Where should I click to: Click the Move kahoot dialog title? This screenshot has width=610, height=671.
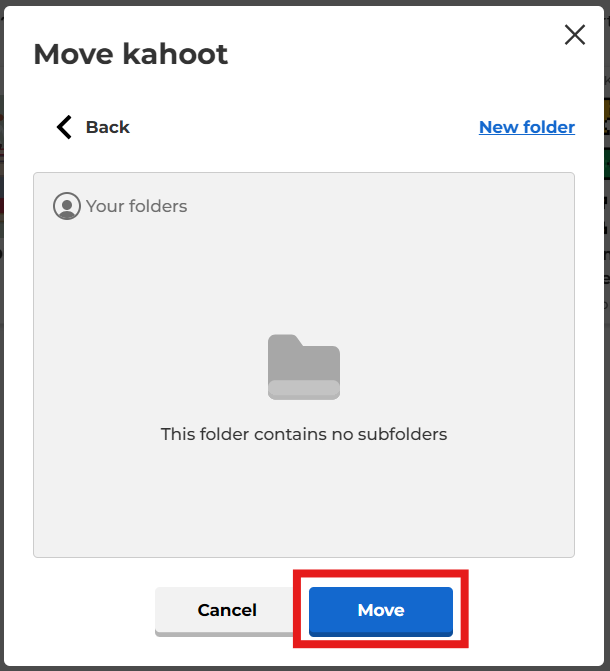pyautogui.click(x=131, y=54)
